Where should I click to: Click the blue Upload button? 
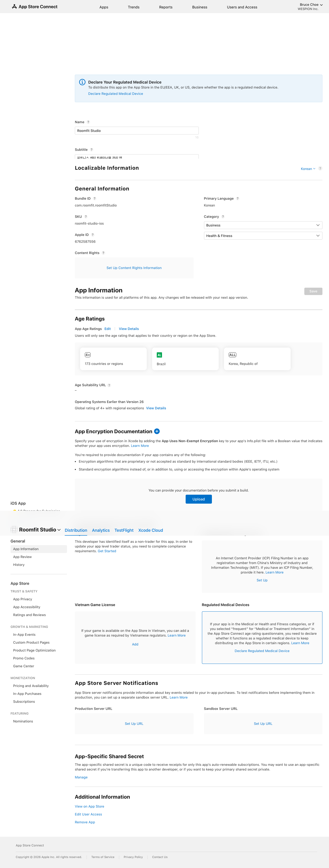[x=198, y=499]
